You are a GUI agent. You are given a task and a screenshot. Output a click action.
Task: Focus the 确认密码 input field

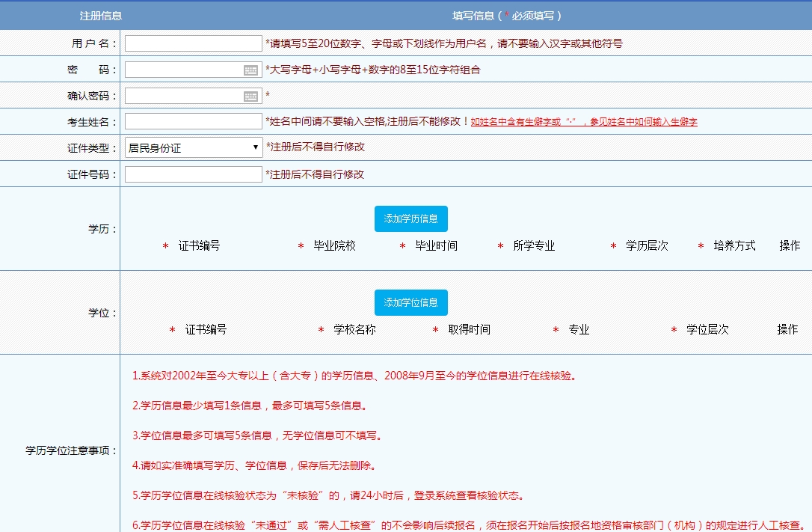pyautogui.click(x=183, y=97)
